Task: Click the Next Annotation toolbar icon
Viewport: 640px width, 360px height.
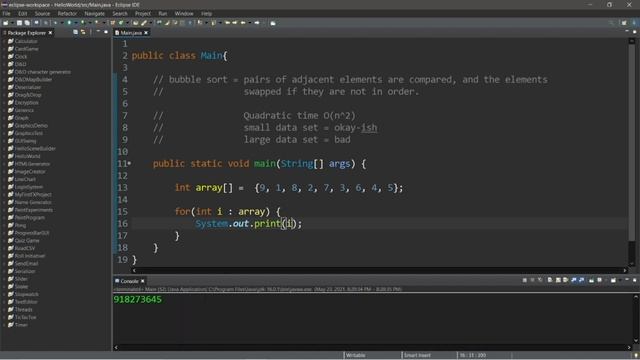Action: pyautogui.click(x=200, y=23)
